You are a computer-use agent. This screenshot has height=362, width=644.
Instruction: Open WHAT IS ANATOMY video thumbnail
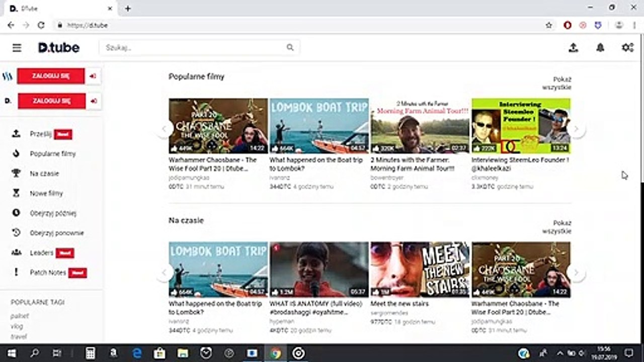tap(319, 269)
